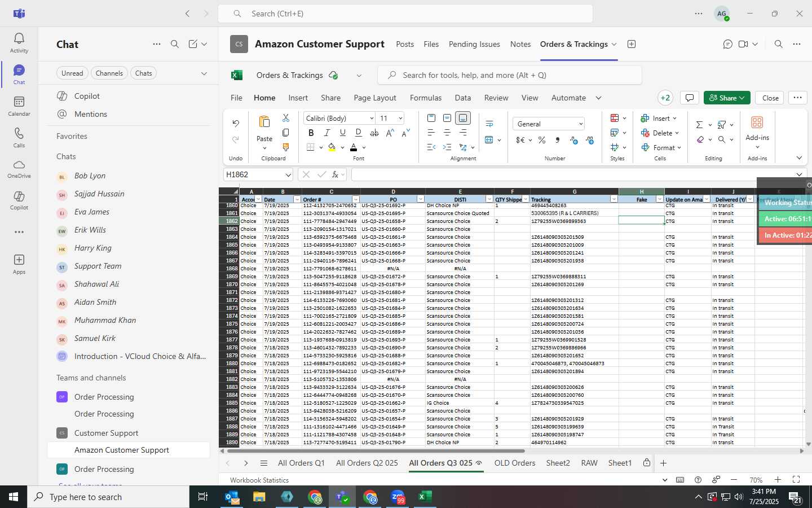Open Sort & Filter icon

point(722,125)
